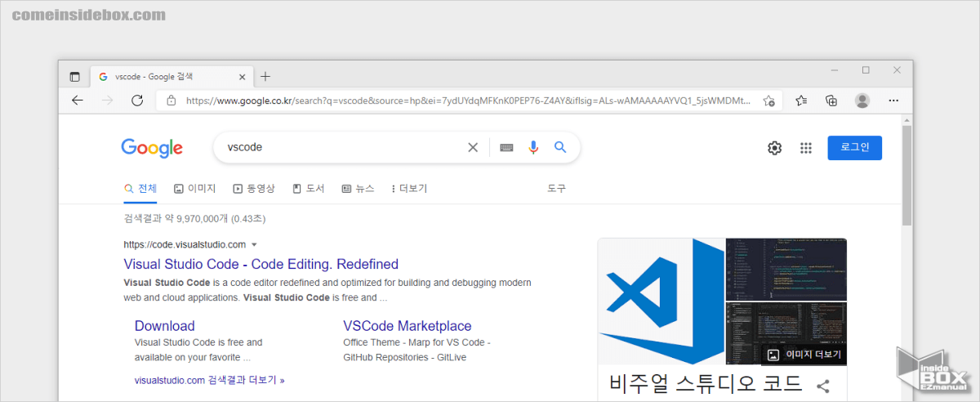The height and width of the screenshot is (402, 980).
Task: Click the page vertical scrollbar
Action: click(907, 175)
